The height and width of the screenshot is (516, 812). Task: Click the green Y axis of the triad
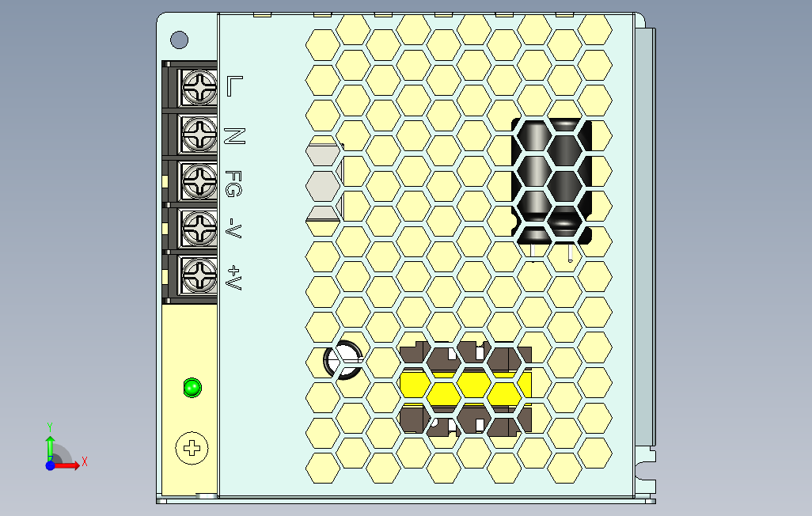[50, 447]
